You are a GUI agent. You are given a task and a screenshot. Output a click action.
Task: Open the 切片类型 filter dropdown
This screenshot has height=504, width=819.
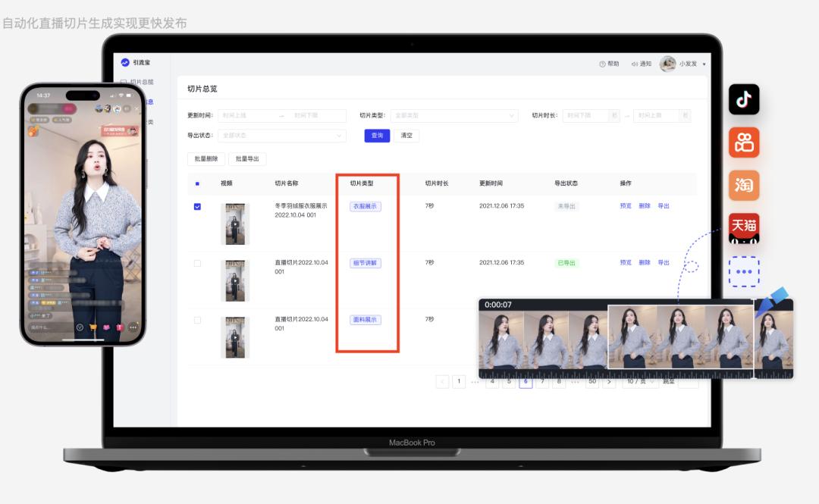click(453, 116)
